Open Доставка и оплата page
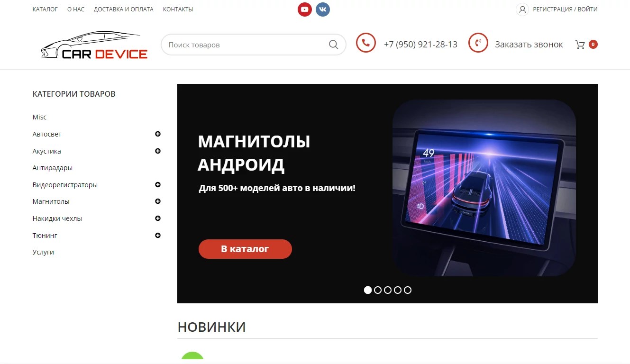Screen dimensions: 630x364 (124, 9)
